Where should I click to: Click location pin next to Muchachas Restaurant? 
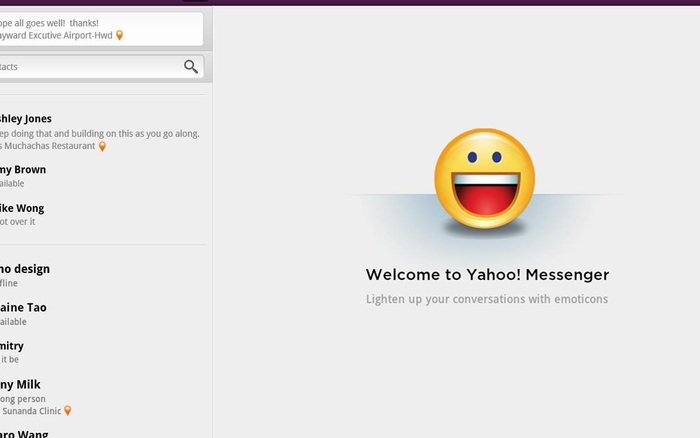coord(102,146)
